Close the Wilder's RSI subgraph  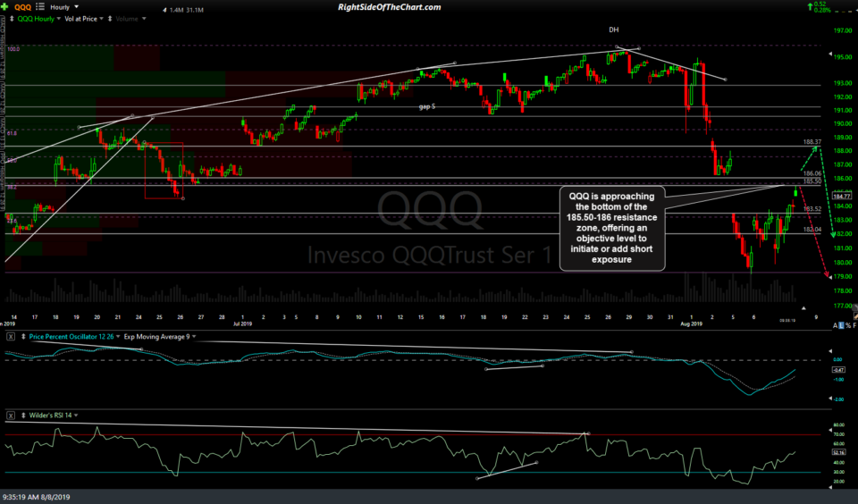[x=11, y=416]
